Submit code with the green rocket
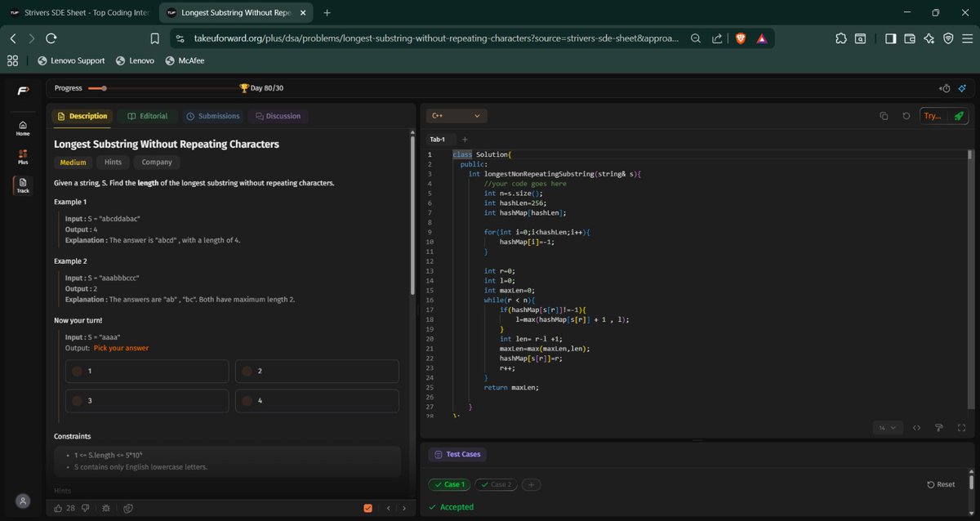980x521 pixels. coord(959,116)
